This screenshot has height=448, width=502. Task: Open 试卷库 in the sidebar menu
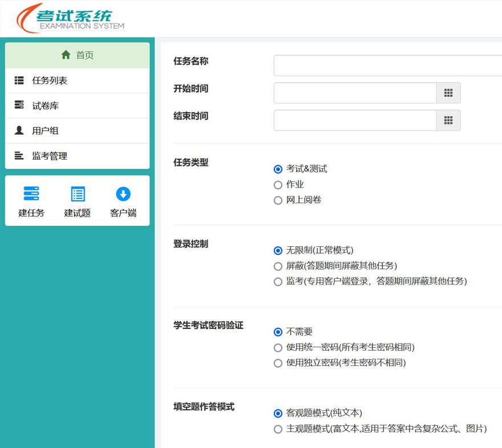click(46, 105)
